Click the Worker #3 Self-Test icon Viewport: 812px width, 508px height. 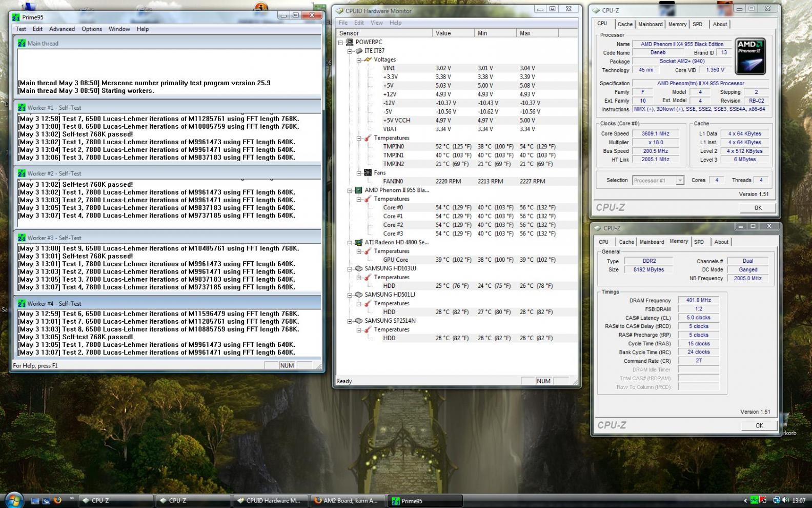[22, 238]
